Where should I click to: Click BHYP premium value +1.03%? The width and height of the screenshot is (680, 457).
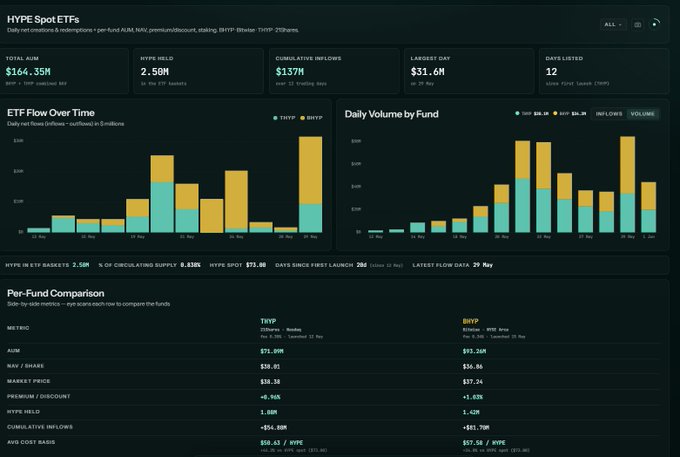click(x=473, y=397)
